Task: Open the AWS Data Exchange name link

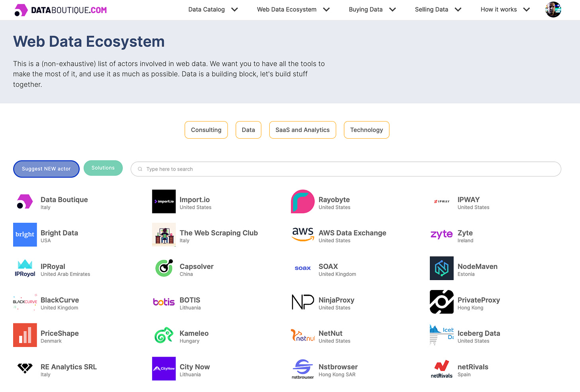Action: 353,233
